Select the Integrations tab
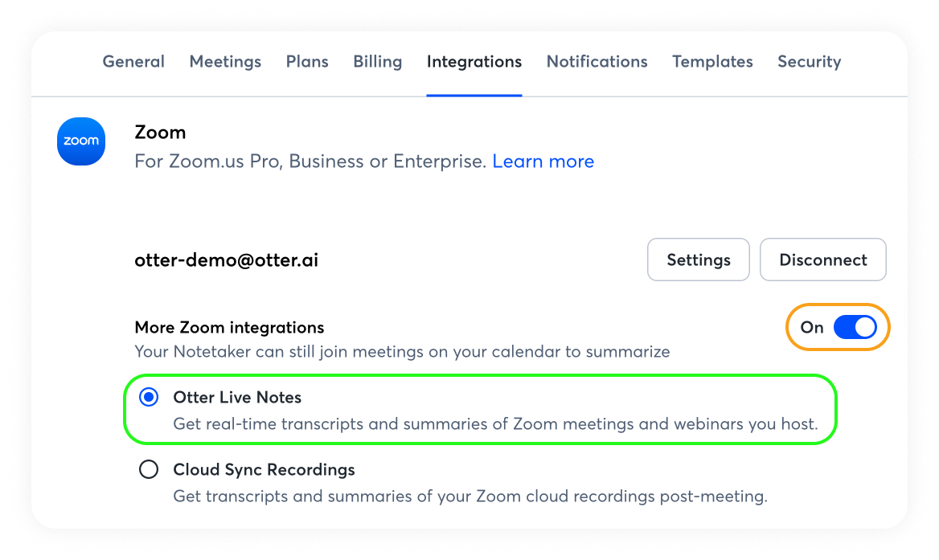The height and width of the screenshot is (560, 939). click(x=474, y=62)
